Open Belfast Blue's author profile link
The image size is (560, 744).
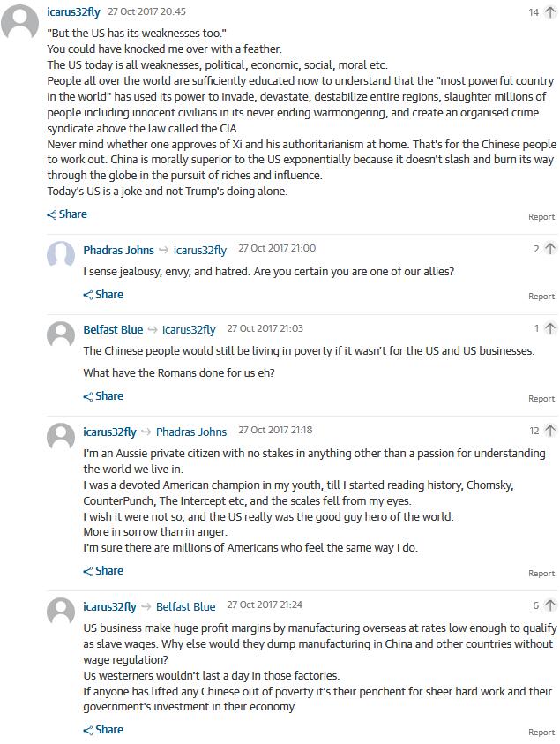[113, 329]
